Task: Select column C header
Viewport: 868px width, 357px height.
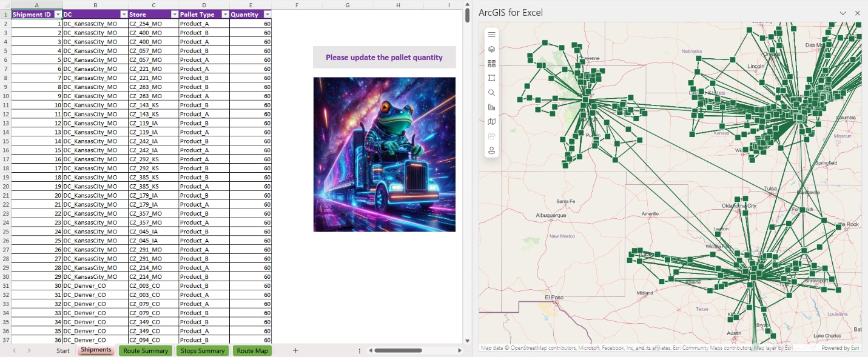Action: [x=153, y=5]
